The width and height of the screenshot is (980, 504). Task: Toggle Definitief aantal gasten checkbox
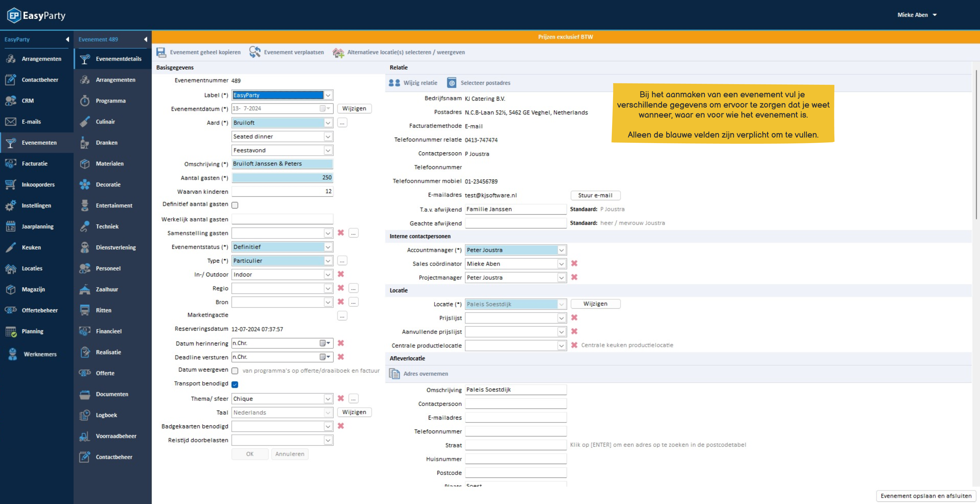click(x=235, y=205)
